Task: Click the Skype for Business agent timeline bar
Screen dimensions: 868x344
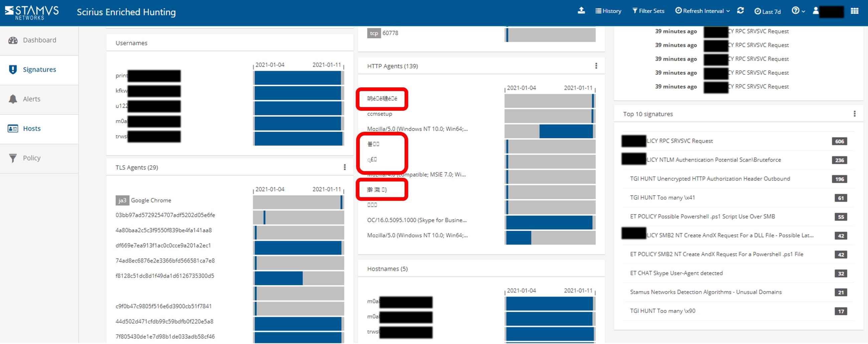Action: pyautogui.click(x=550, y=223)
